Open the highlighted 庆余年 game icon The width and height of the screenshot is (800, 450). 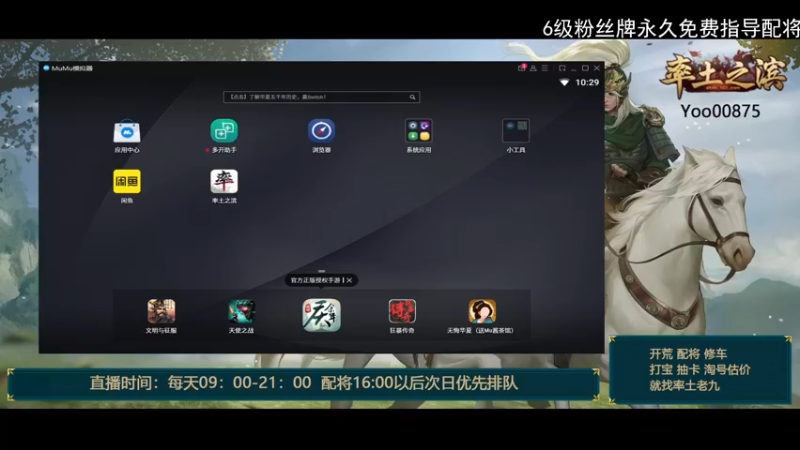[321, 315]
